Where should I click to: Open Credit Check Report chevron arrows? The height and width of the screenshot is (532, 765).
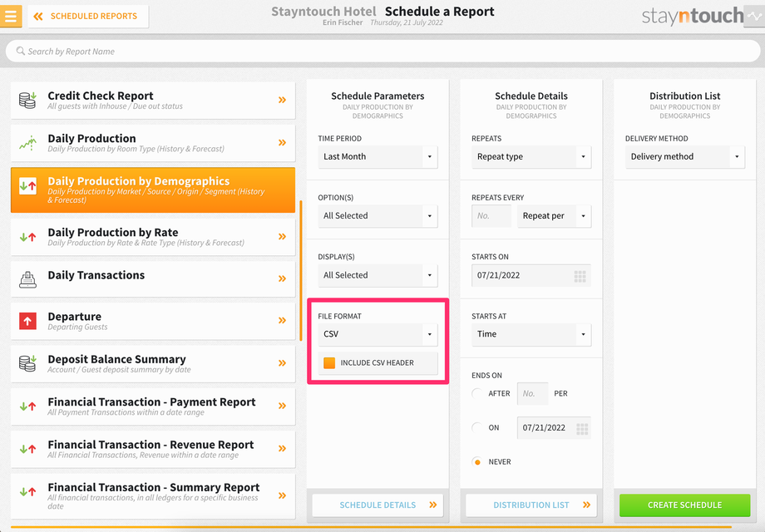click(282, 100)
